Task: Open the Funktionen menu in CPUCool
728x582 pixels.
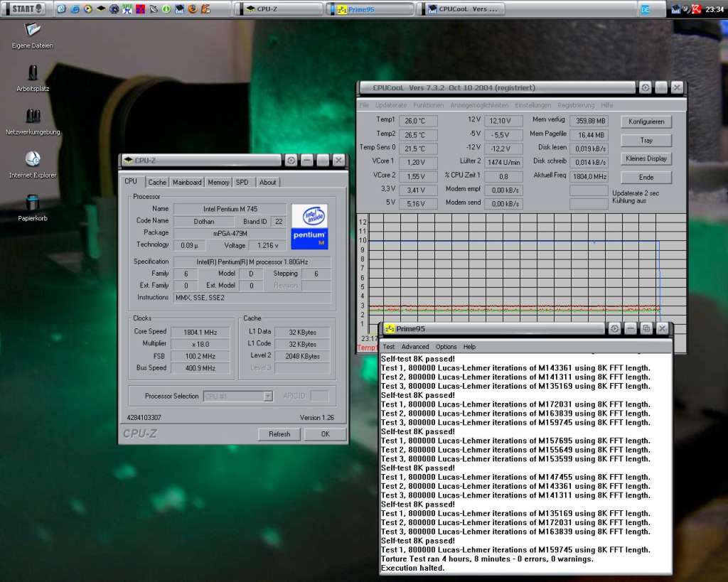Action: pyautogui.click(x=429, y=105)
